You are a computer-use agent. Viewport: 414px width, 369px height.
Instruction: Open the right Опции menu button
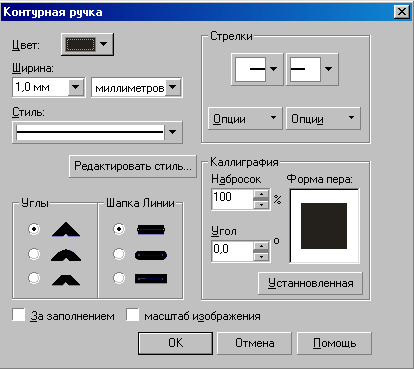point(323,118)
